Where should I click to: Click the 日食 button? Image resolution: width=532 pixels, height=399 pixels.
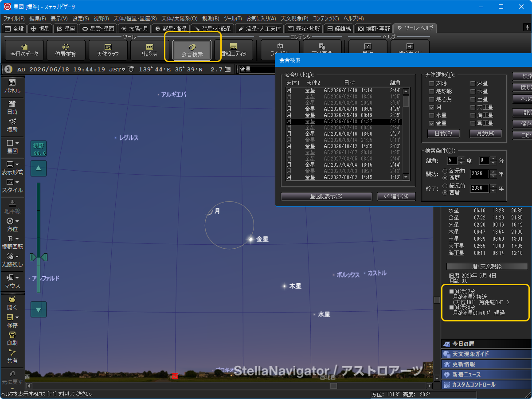443,133
